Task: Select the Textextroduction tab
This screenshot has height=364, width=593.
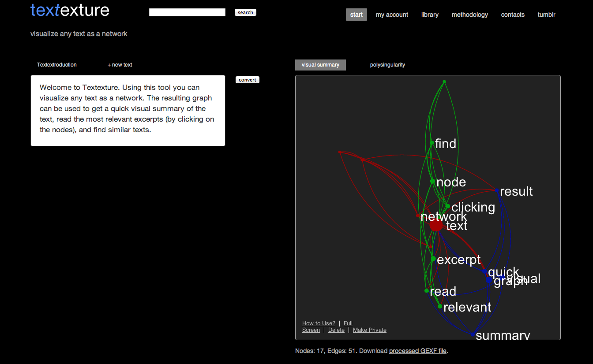Action: [x=57, y=65]
